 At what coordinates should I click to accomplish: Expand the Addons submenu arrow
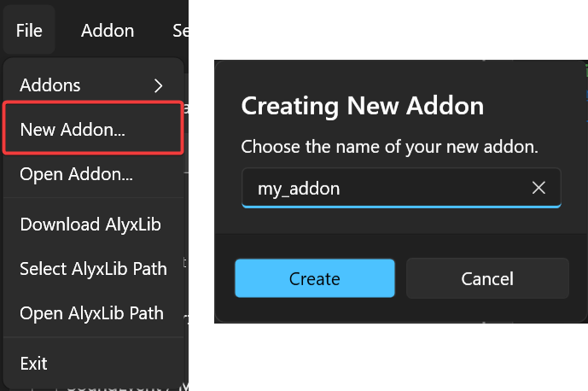pos(158,85)
